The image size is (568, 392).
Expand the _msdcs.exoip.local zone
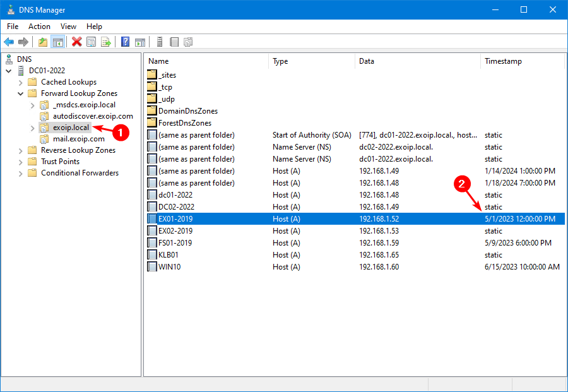33,105
